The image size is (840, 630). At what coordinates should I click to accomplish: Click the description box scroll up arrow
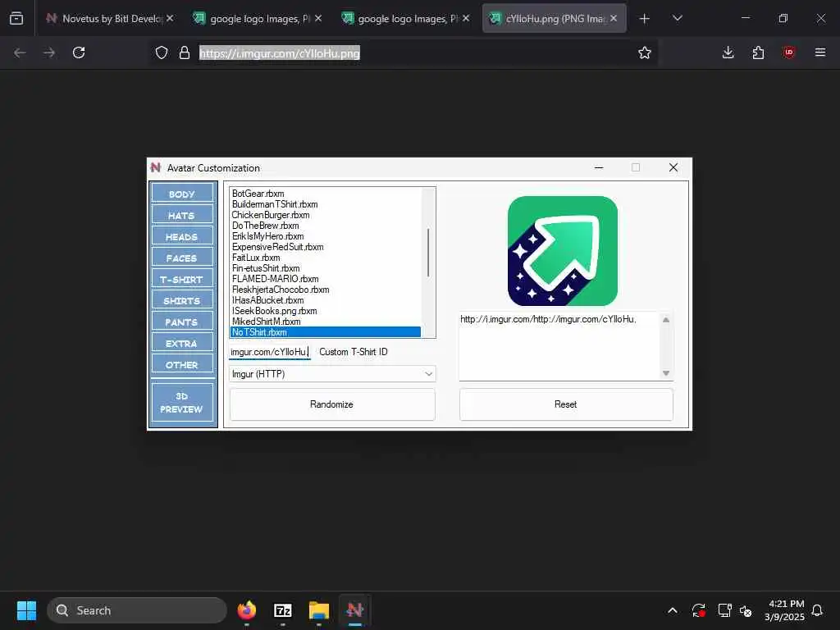pyautogui.click(x=666, y=320)
